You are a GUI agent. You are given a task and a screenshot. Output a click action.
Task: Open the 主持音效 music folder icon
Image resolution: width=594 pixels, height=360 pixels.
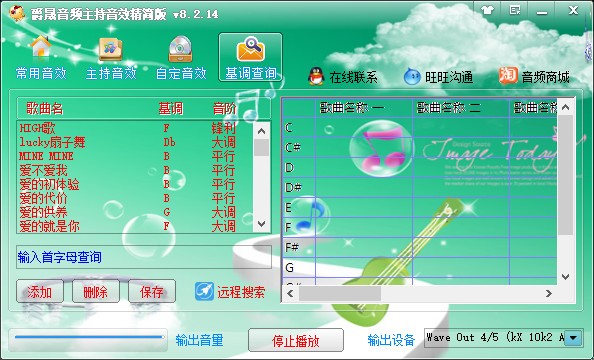coord(111,57)
